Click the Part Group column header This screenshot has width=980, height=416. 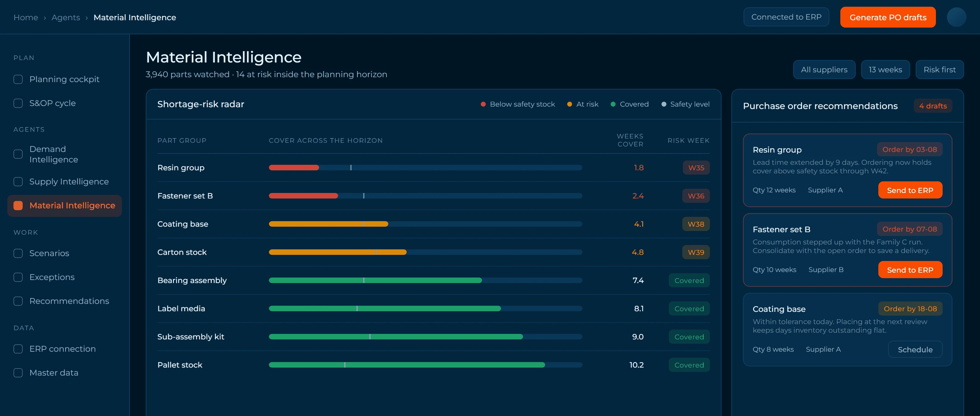pos(182,140)
